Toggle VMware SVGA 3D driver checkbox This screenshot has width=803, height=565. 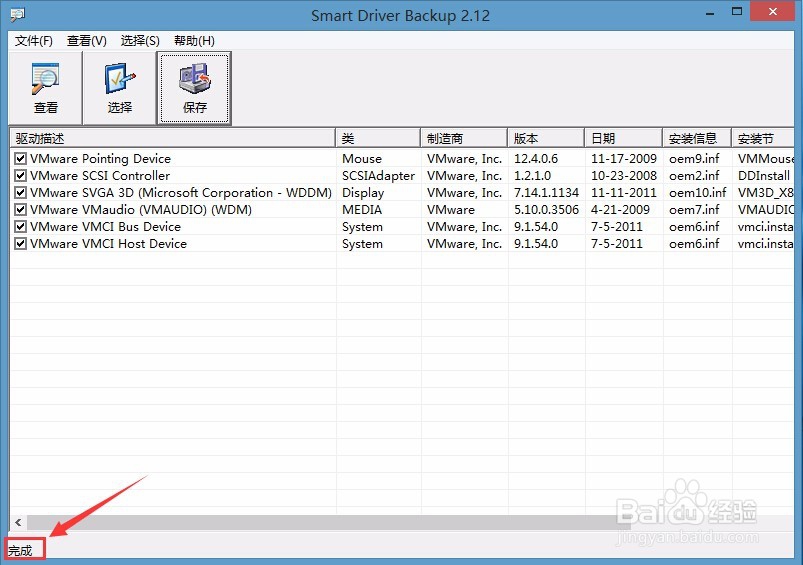(x=20, y=193)
